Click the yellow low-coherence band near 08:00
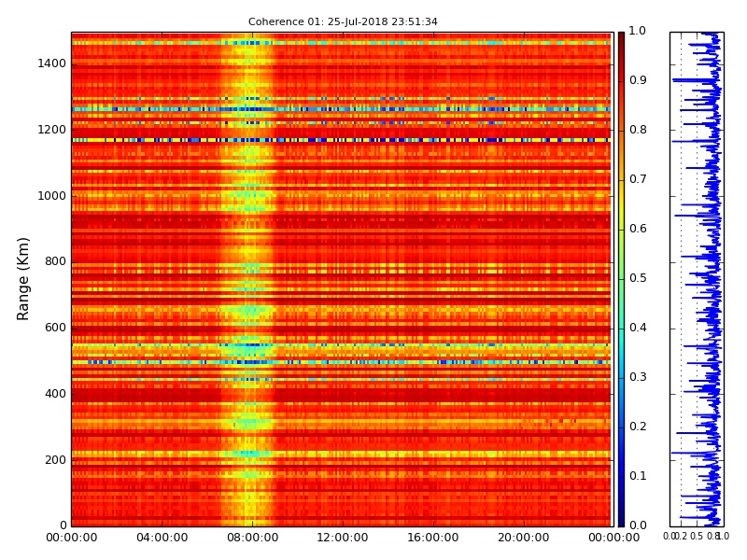The image size is (747, 560). [248, 279]
